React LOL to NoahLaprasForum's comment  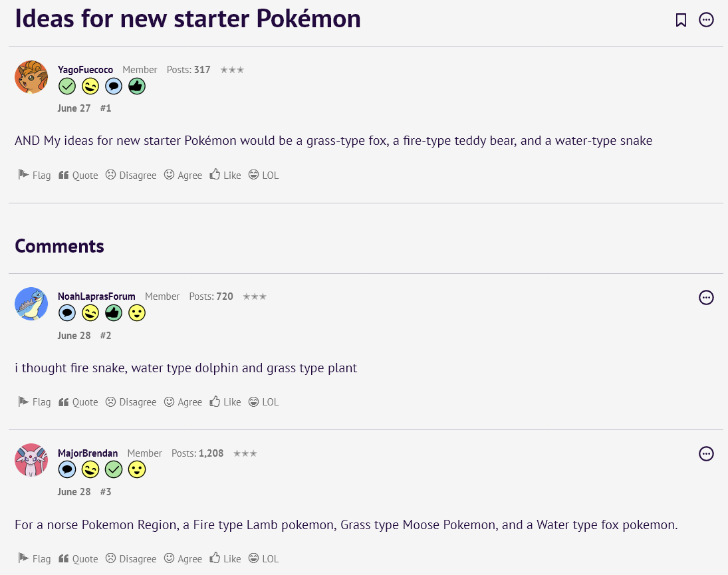[x=263, y=402]
